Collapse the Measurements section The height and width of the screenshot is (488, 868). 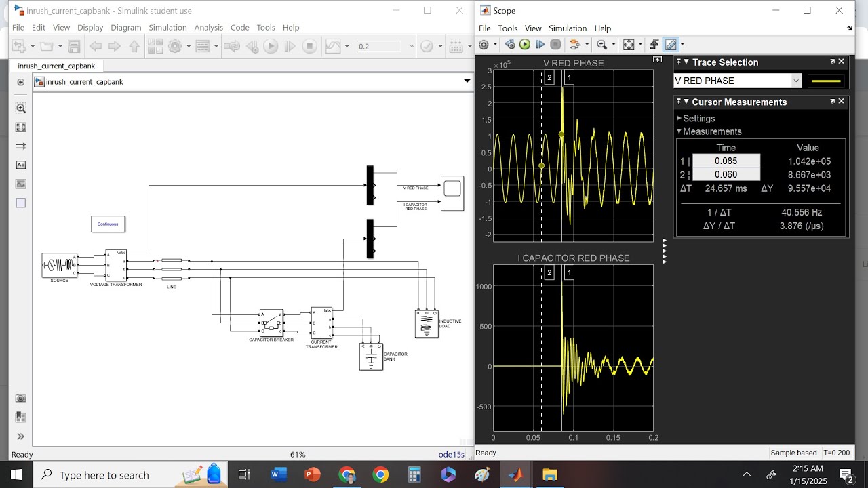click(679, 131)
